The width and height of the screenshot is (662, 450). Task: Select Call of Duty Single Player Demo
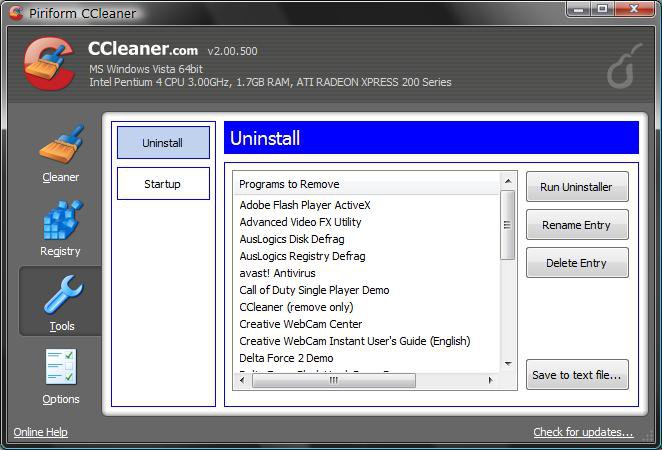pos(314,290)
